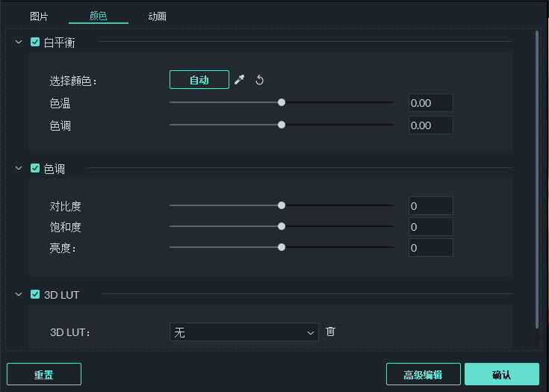Delete the 3D LUT with trash icon
The height and width of the screenshot is (392, 549).
coord(331,332)
